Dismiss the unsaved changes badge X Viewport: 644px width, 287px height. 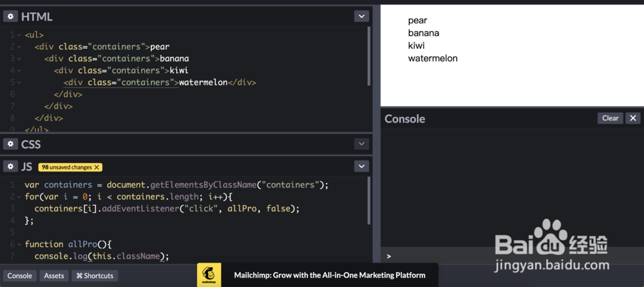coord(97,167)
